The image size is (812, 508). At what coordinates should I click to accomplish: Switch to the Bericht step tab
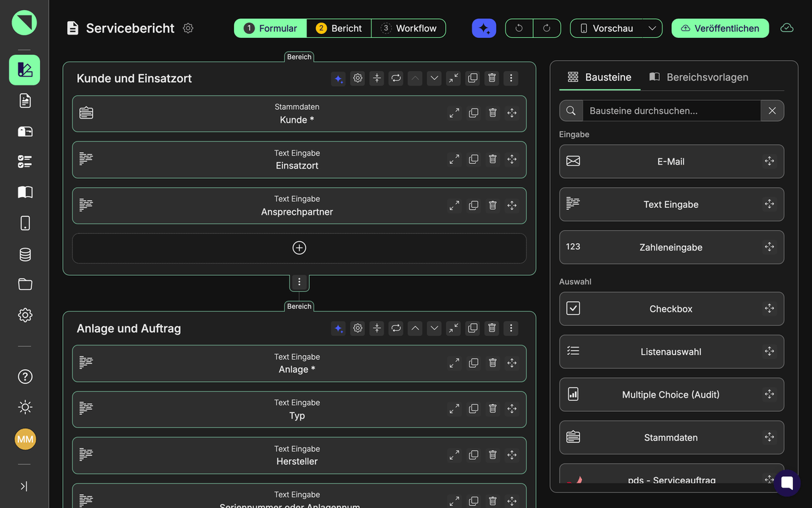point(339,28)
